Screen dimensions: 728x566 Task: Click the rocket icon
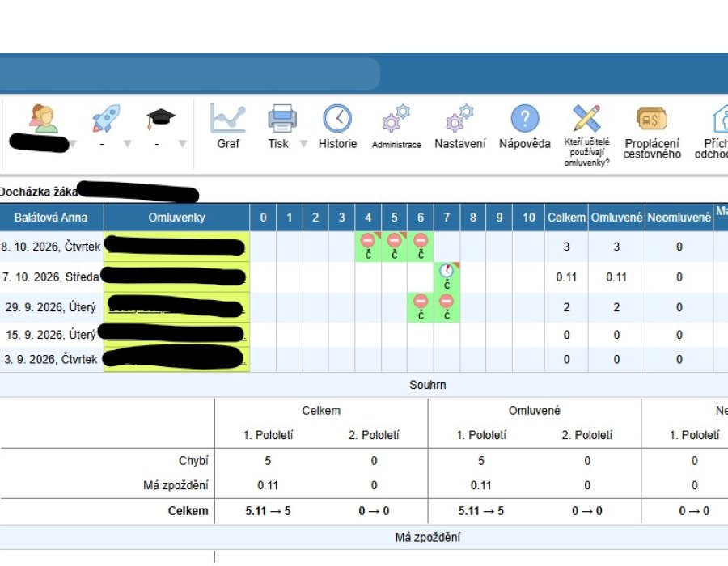106,118
